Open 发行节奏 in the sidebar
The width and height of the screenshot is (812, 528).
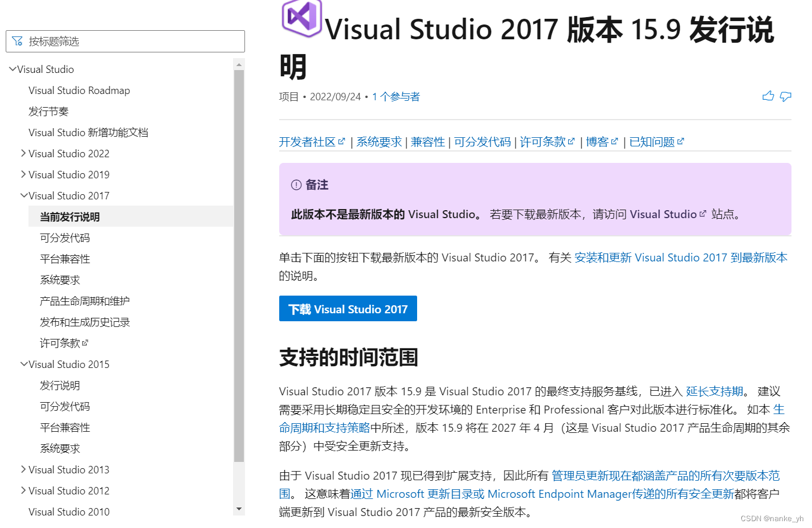click(48, 111)
